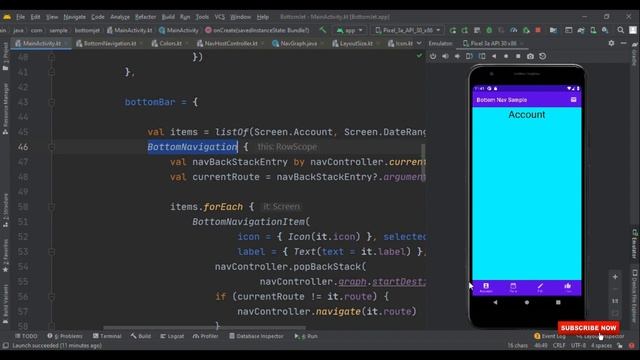Screen dimensions: 640x360
Task: Open the Build menu
Action: tap(168, 17)
